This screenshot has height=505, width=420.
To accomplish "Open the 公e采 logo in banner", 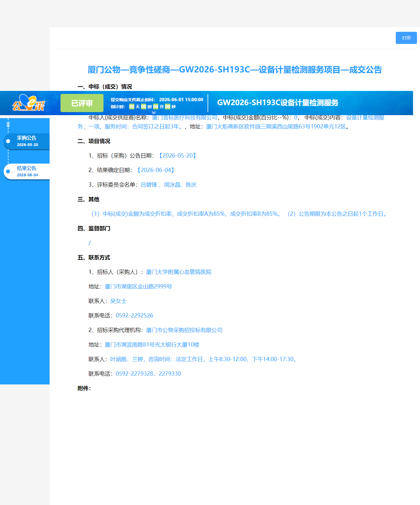I will tap(28, 103).
